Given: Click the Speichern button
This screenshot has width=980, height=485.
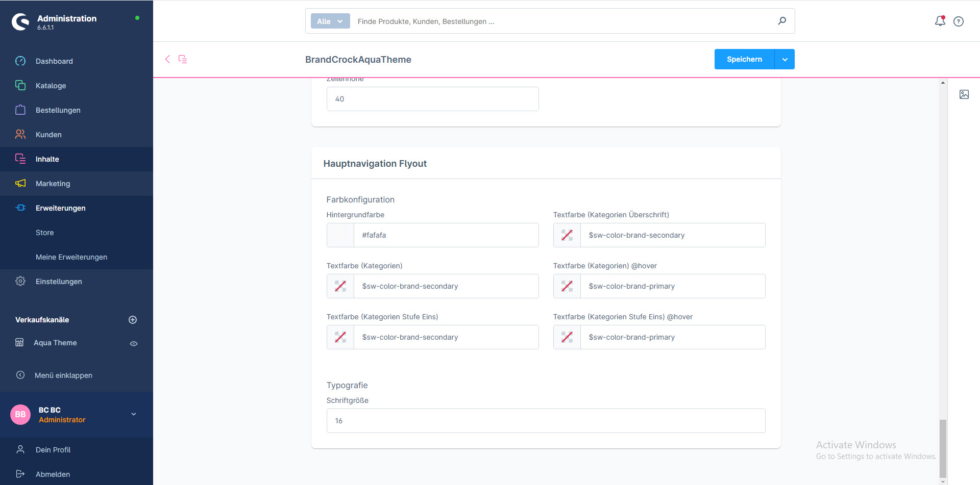Looking at the screenshot, I should 744,59.
